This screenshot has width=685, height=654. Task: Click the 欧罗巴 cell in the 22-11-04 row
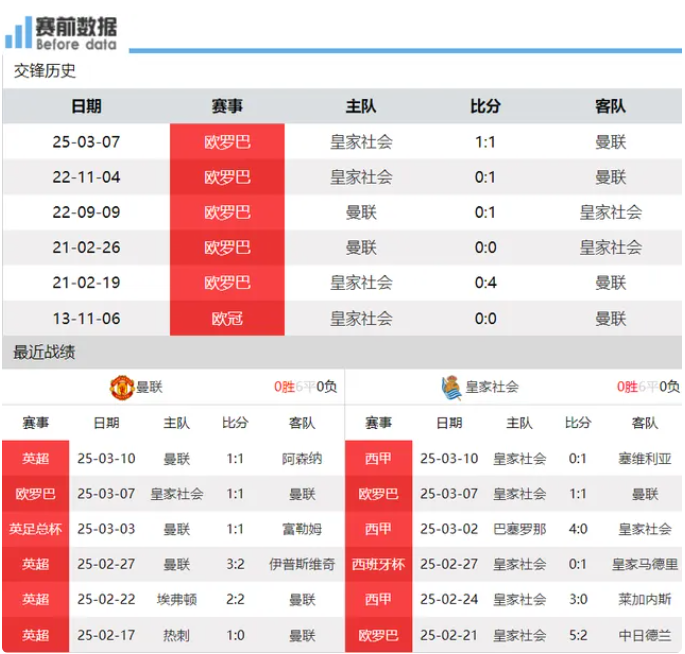pyautogui.click(x=227, y=177)
